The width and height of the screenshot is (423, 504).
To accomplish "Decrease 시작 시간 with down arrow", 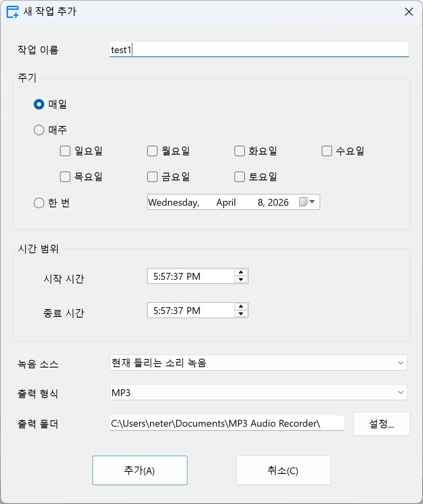I will pyautogui.click(x=240, y=279).
